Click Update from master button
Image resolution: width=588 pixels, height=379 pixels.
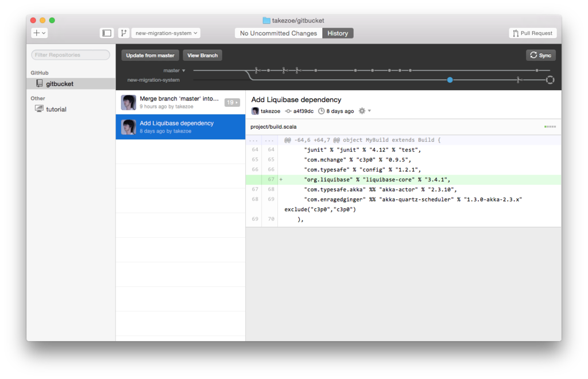coord(150,55)
